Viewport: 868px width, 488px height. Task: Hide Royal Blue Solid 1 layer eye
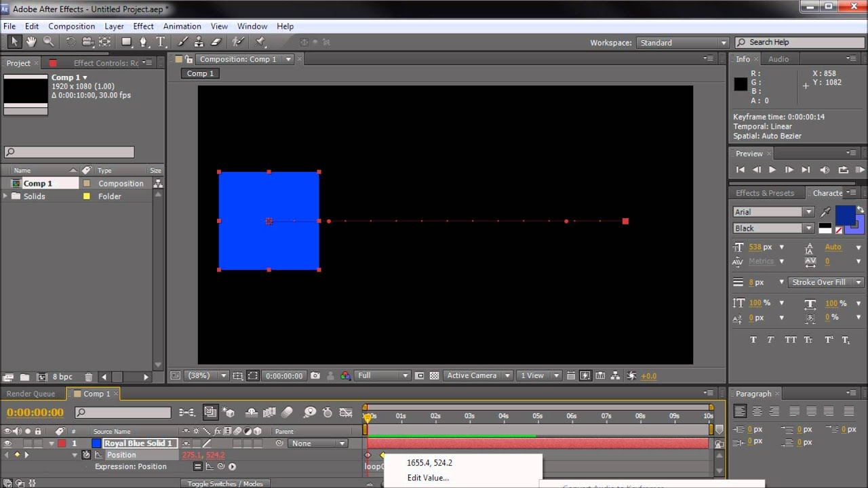pos(8,443)
